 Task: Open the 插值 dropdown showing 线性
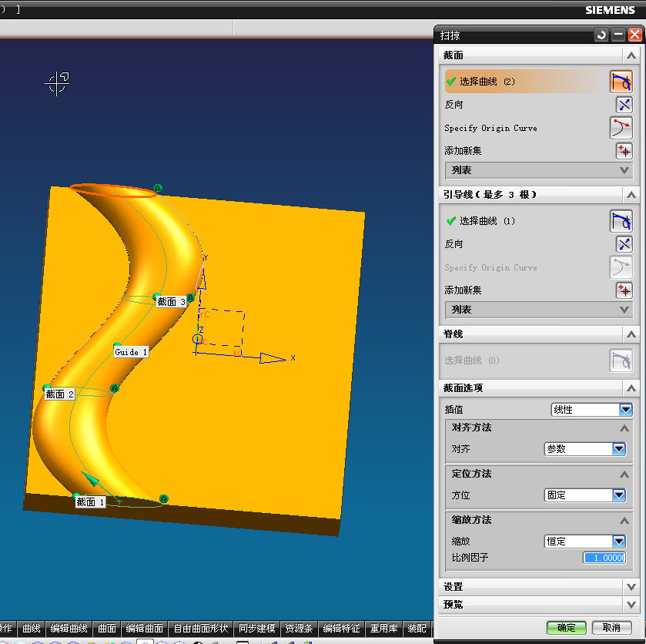(x=626, y=409)
